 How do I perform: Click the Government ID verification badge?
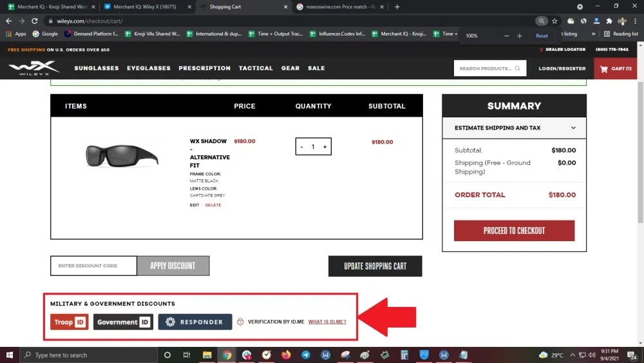(x=123, y=322)
